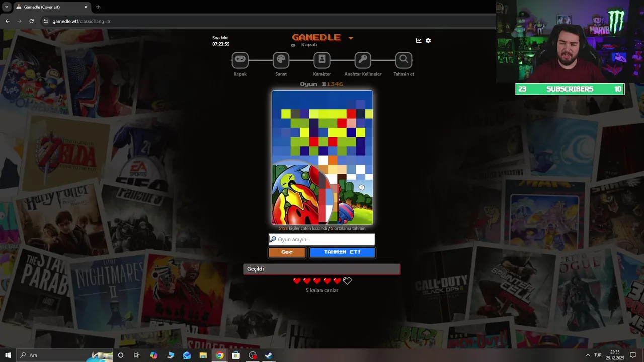The width and height of the screenshot is (644, 362).
Task: Reload the Gamedle page
Action: coord(31,21)
